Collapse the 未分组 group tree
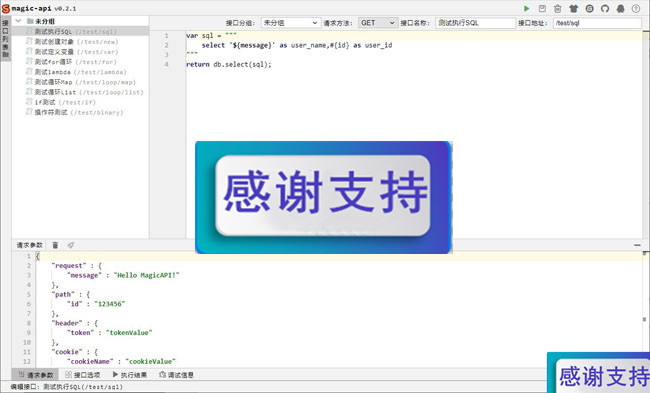Viewport: 650px width, 393px height. (x=18, y=21)
